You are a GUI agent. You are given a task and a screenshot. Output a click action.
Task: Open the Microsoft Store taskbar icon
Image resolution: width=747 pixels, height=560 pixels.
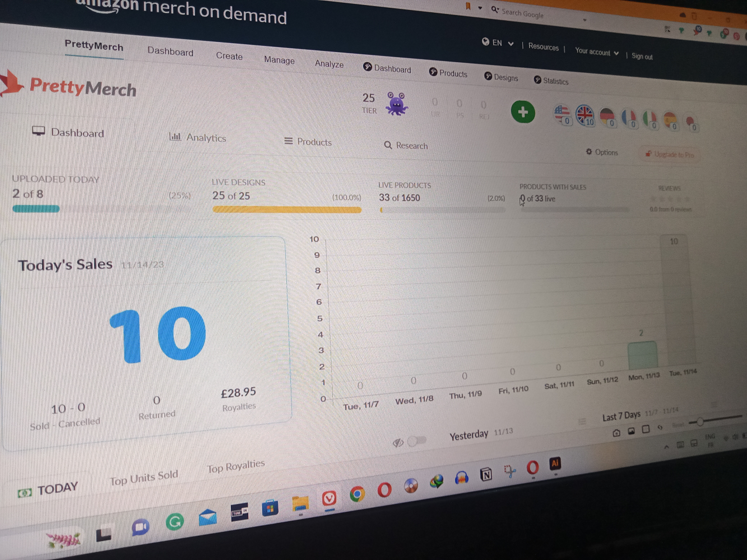point(270,508)
